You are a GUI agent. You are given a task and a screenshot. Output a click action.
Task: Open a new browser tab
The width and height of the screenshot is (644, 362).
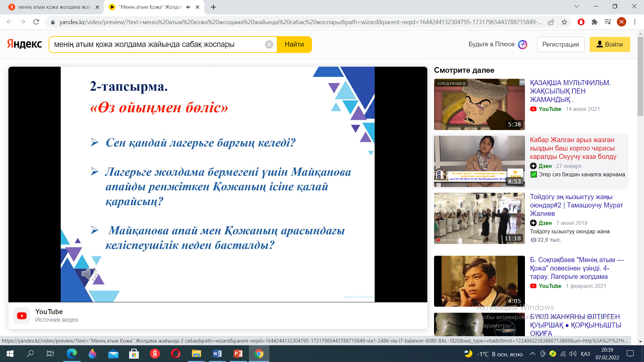[x=213, y=7]
